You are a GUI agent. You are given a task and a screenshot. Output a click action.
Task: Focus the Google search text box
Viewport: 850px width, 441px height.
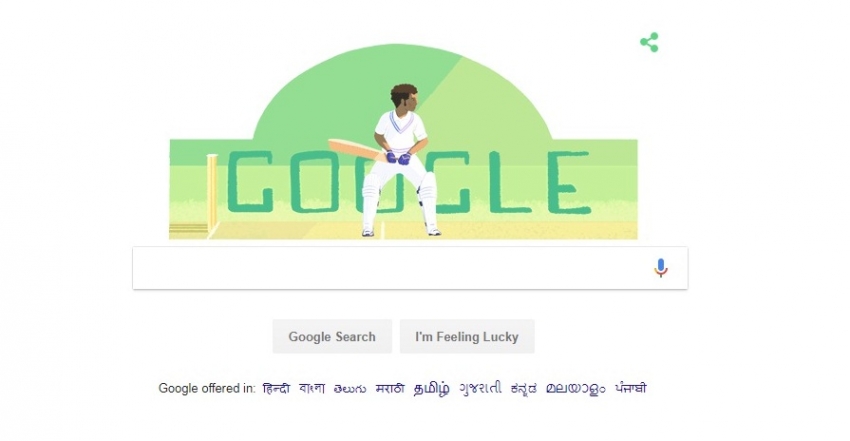coord(391,268)
